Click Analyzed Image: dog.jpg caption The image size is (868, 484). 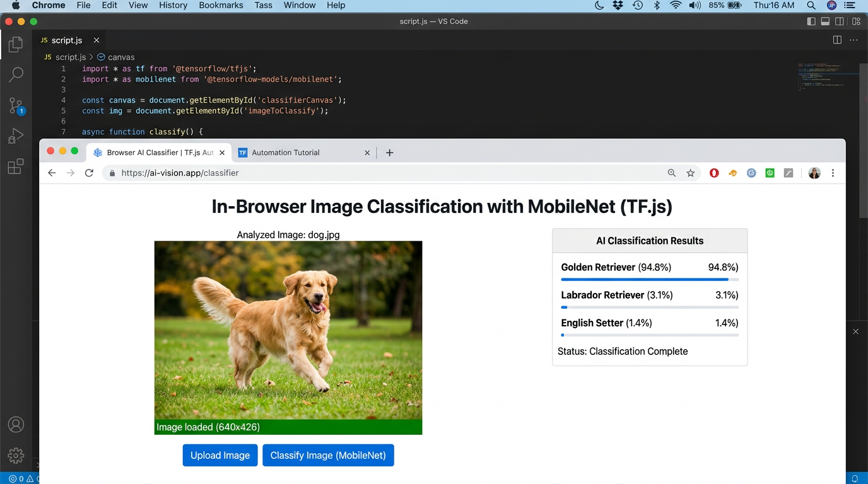[288, 234]
